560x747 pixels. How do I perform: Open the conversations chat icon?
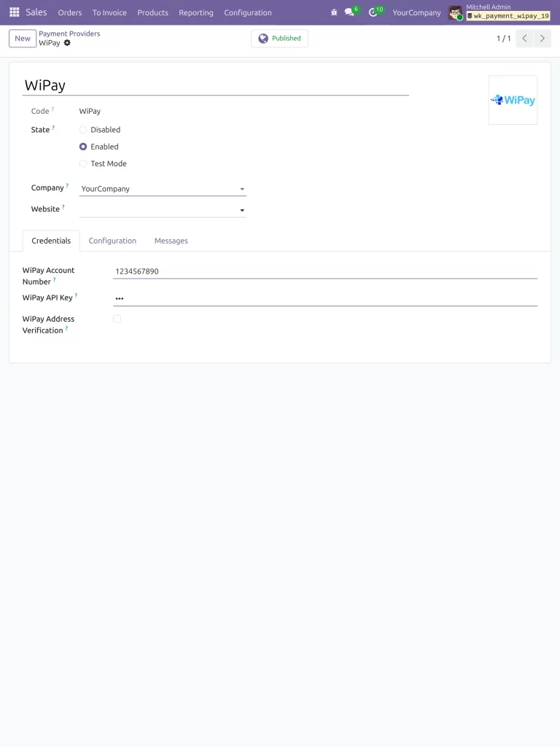pyautogui.click(x=349, y=12)
